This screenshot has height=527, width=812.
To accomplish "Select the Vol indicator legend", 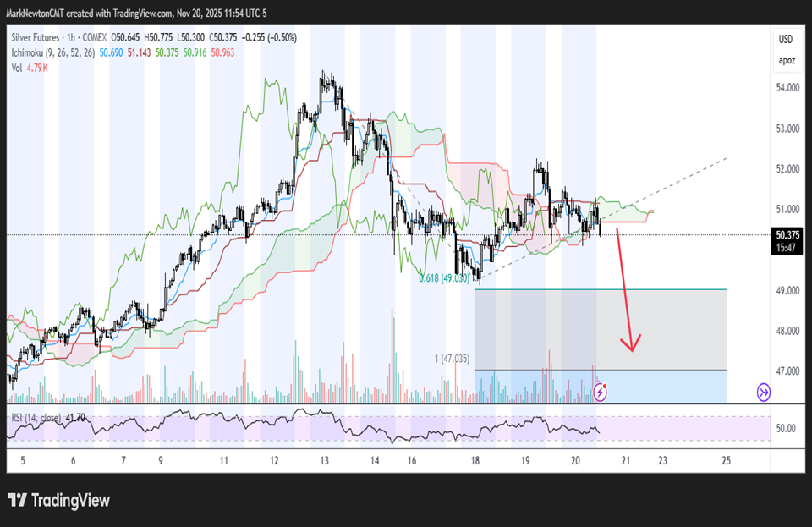I will coord(18,67).
